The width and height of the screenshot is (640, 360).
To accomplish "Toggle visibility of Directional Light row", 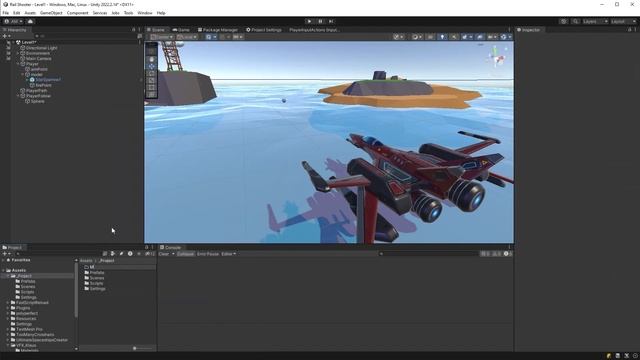I will pos(8,48).
